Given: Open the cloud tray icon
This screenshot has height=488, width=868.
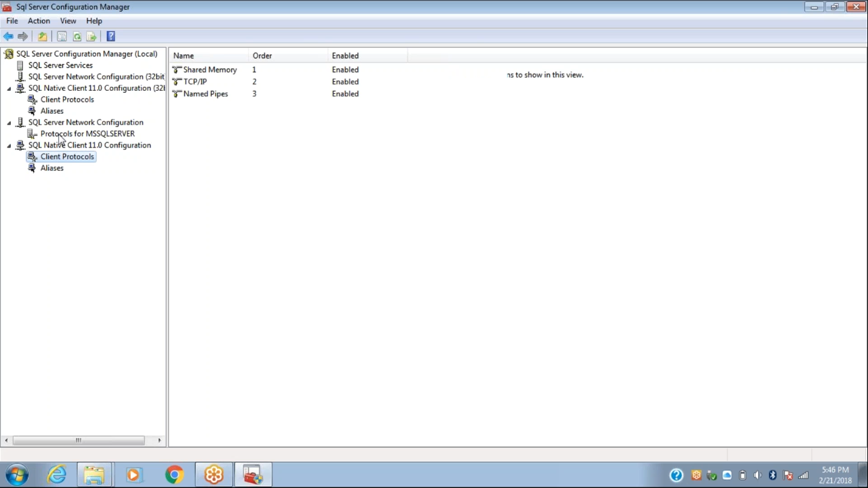Looking at the screenshot, I should coord(727,475).
